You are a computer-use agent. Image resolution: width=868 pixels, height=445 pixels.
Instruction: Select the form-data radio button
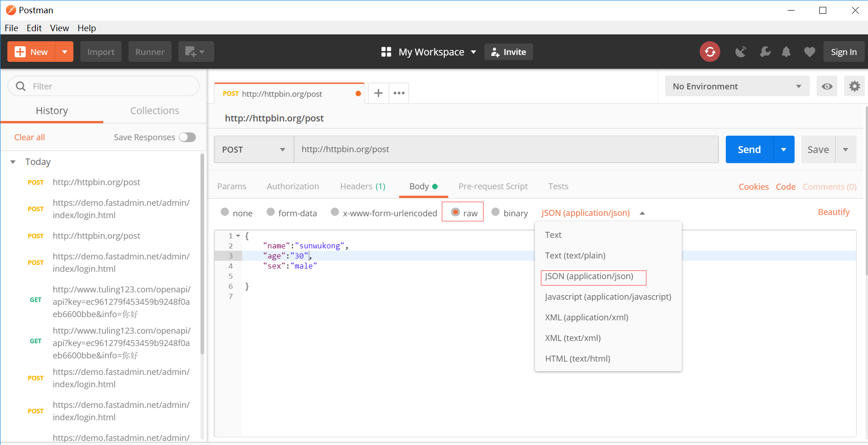coord(271,212)
